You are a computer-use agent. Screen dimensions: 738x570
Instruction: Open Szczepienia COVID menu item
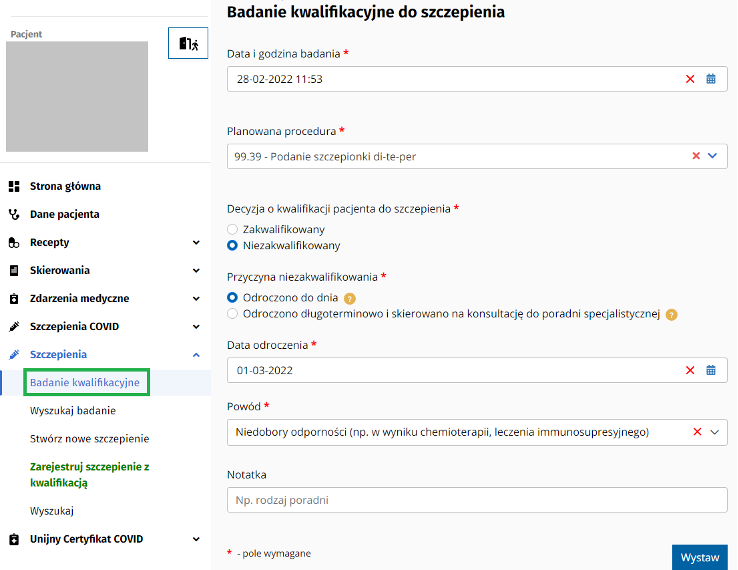(74, 327)
